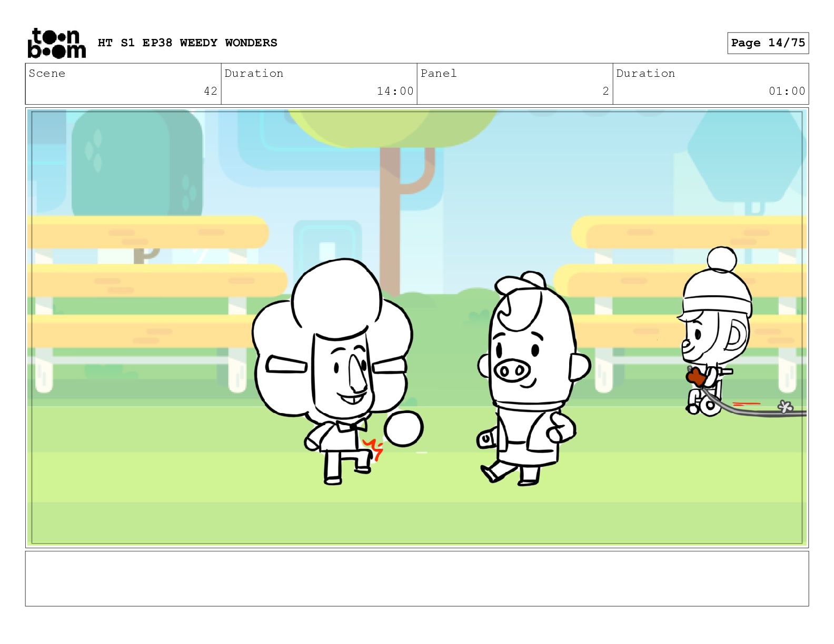Select the scene duration value '14:00'
Screen dimensions: 834x644
395,91
